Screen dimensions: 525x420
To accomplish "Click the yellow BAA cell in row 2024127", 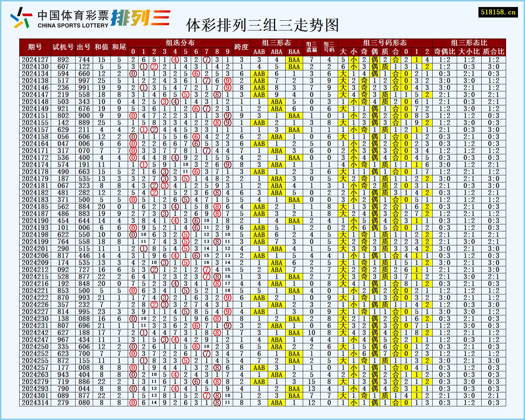I will (x=293, y=59).
